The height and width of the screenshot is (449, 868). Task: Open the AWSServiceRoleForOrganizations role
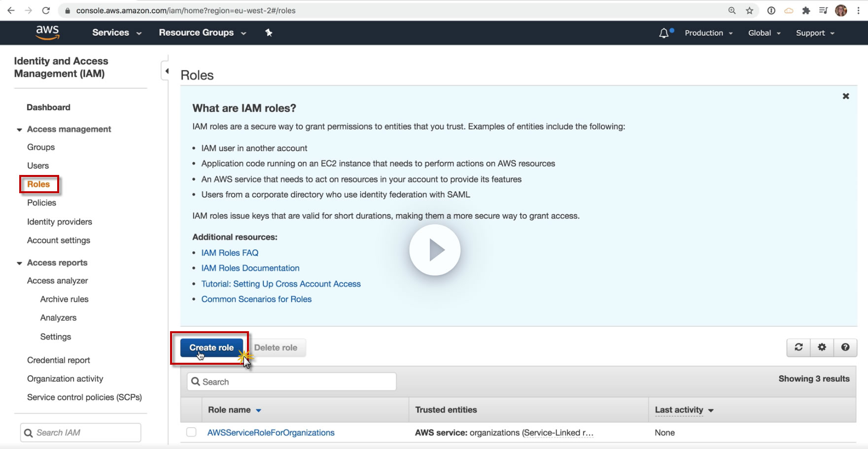coord(271,433)
